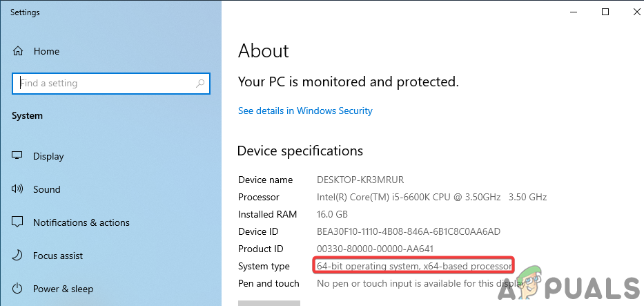Screen dimensions: 644x306
Task: Click the Installed RAM label
Action: [267, 214]
